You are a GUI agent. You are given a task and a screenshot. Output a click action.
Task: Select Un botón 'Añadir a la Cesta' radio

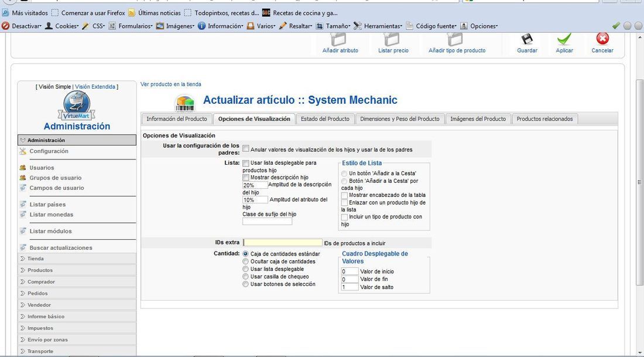click(344, 174)
